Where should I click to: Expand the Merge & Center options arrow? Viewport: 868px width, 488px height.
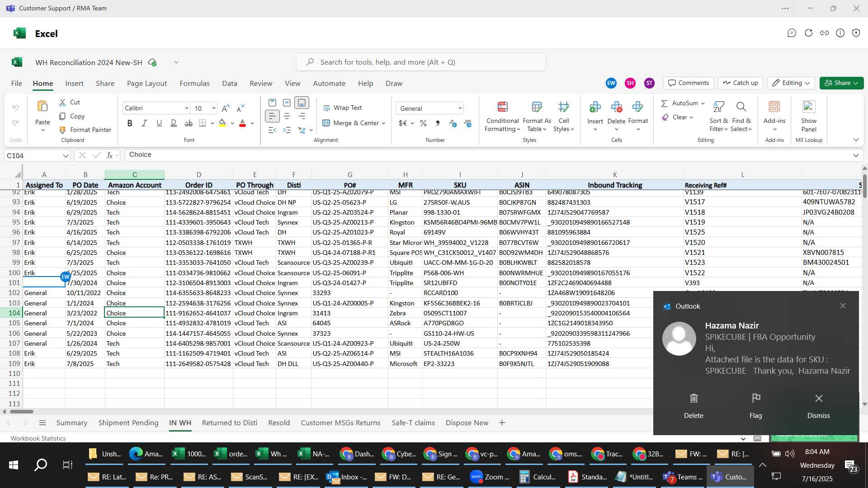(383, 123)
